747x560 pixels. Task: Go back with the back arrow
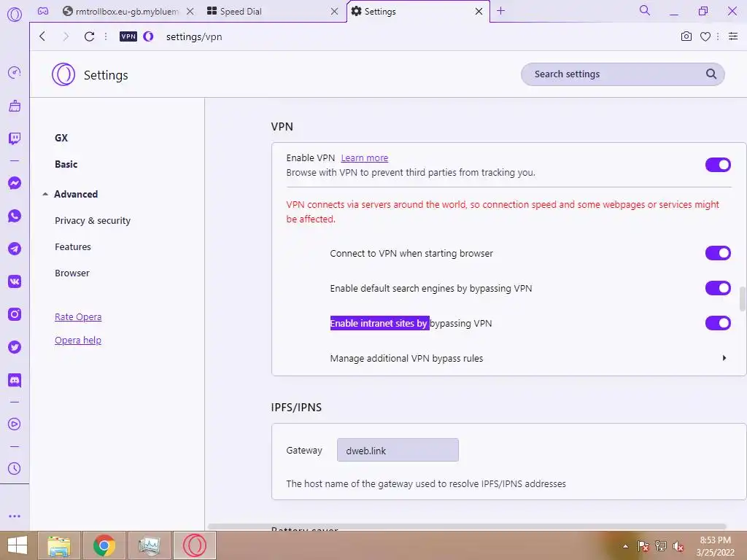pyautogui.click(x=42, y=36)
